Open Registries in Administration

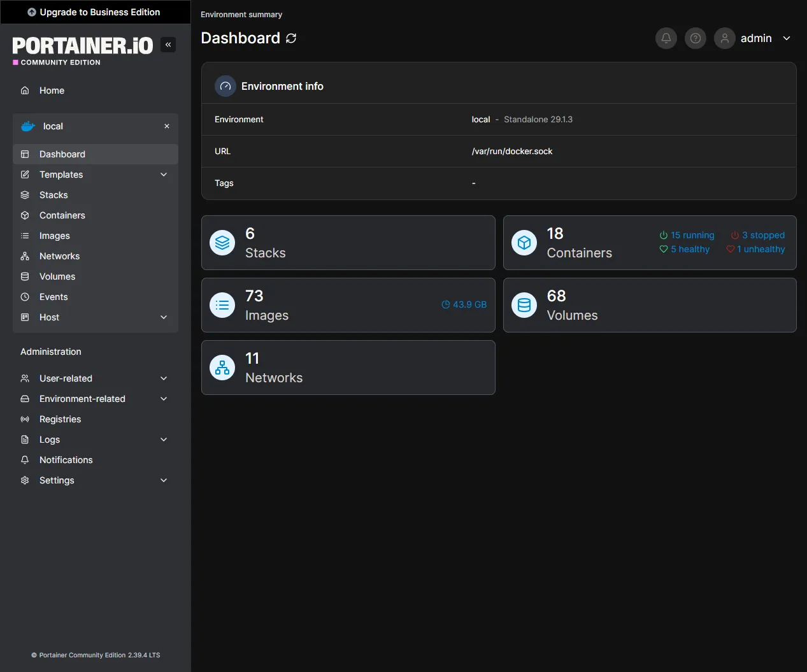point(96,419)
